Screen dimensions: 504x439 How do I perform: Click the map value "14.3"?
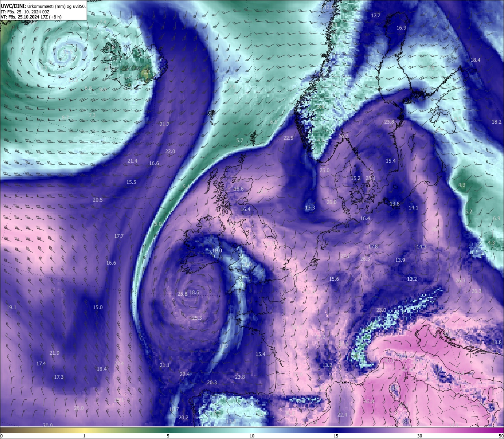pyautogui.click(x=421, y=247)
